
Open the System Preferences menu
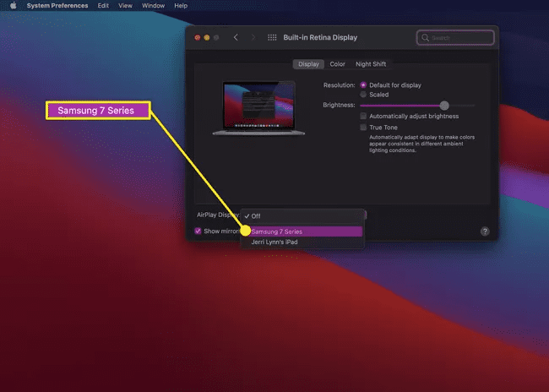(57, 6)
